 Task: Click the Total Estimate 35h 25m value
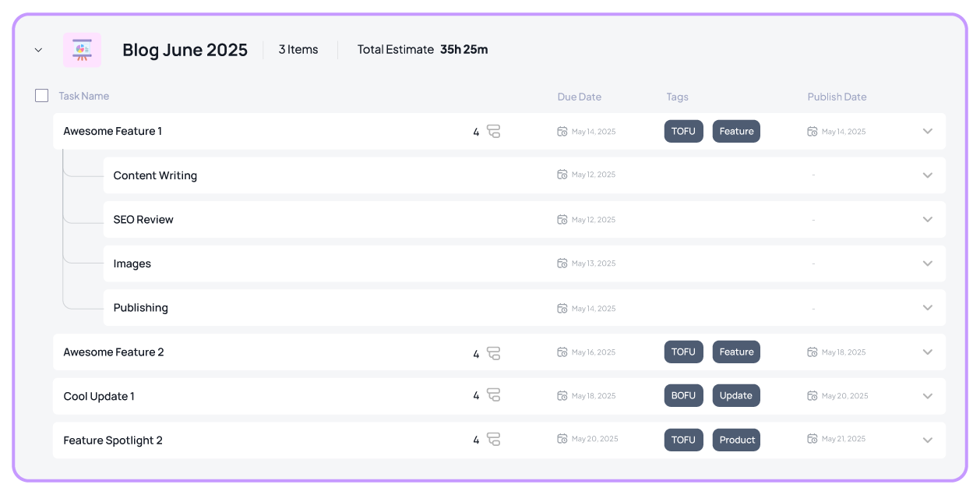click(464, 50)
